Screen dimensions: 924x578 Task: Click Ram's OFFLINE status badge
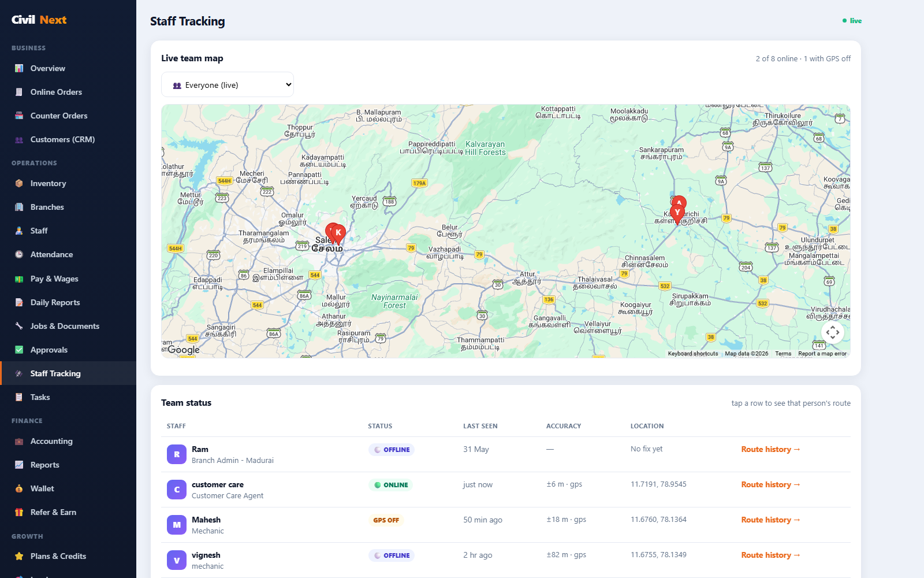click(392, 450)
